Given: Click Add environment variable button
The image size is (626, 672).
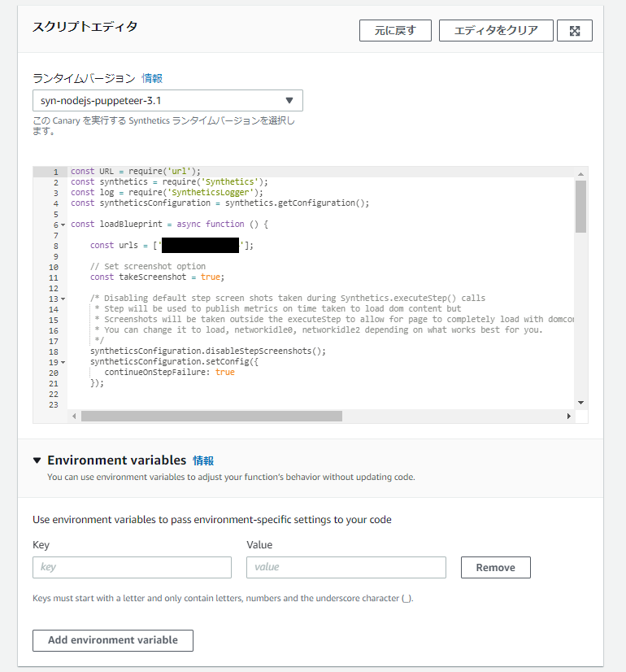Looking at the screenshot, I should (113, 640).
